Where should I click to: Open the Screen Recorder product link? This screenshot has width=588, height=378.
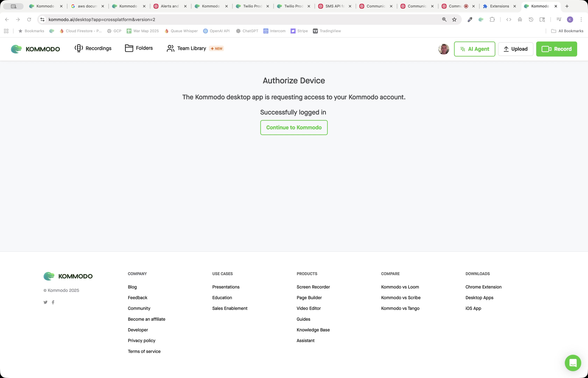[313, 287]
